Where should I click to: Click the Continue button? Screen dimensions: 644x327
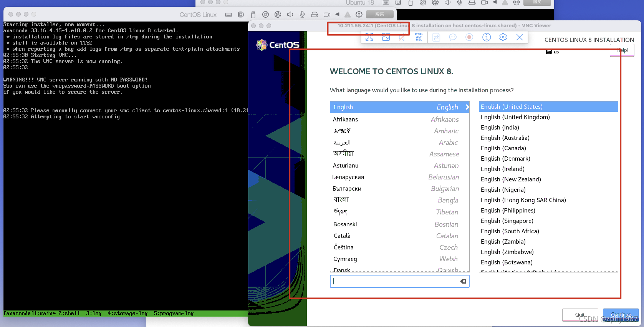click(621, 315)
